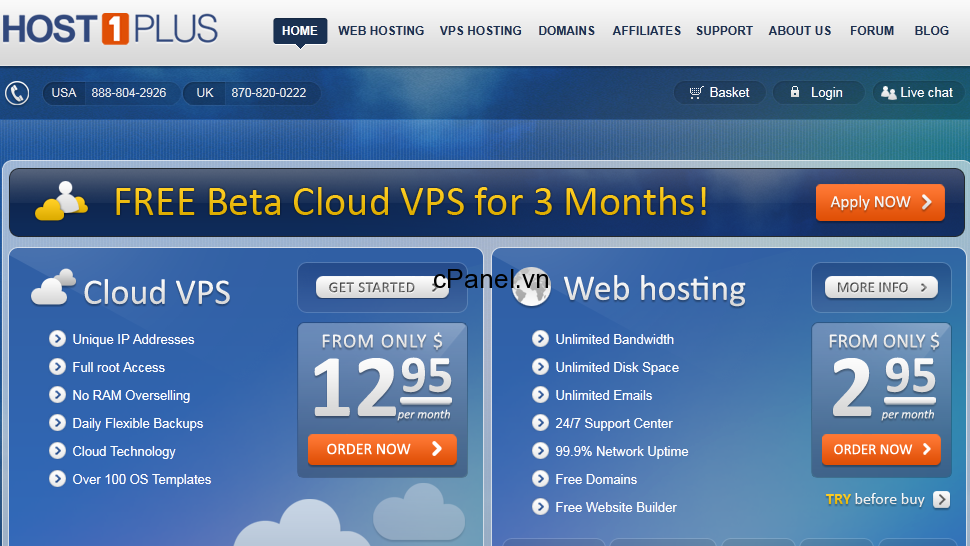Click arrow bullet beside Unlimited Bandwidth

[541, 339]
